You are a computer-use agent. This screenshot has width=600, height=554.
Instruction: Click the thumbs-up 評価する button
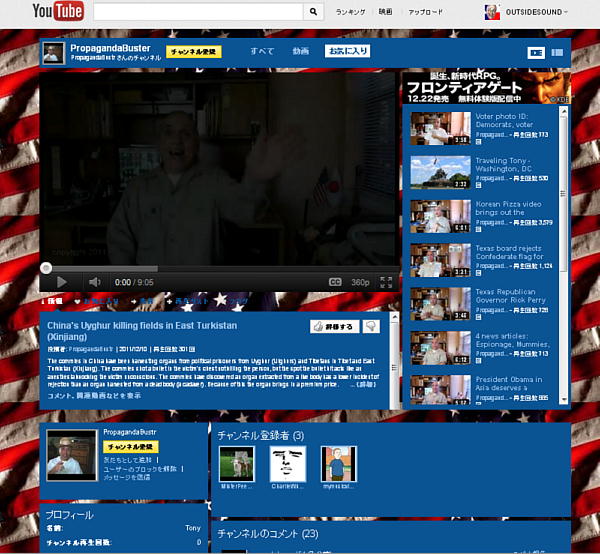click(334, 327)
